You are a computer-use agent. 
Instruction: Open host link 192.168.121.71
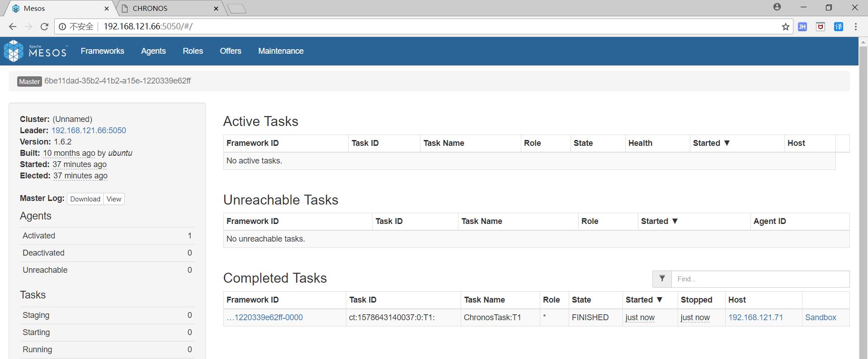click(x=755, y=317)
